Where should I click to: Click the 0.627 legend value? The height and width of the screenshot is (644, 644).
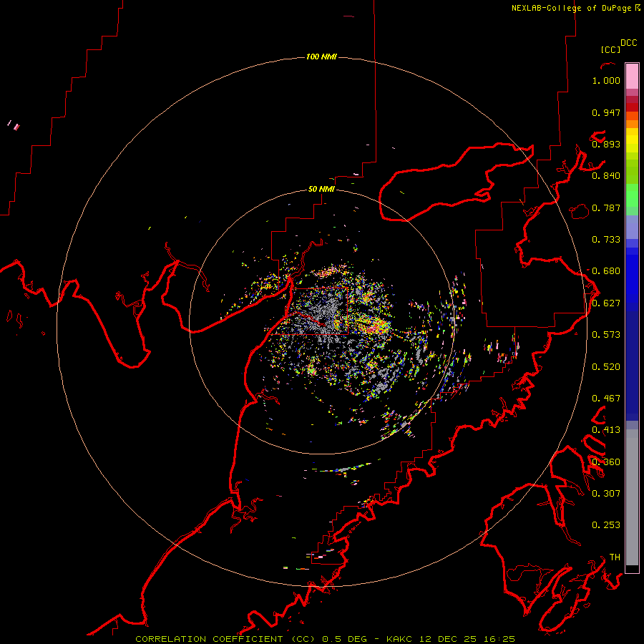pyautogui.click(x=606, y=303)
